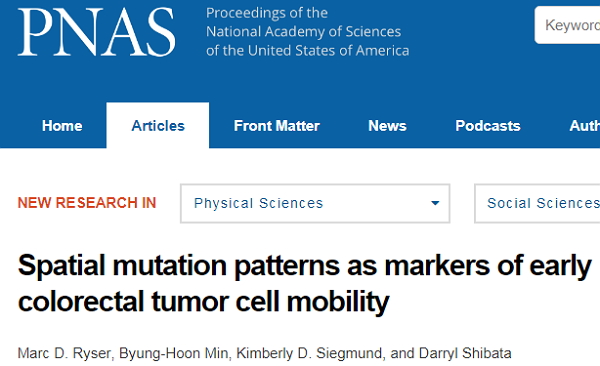Open author Marc D. Ryser

tap(64, 353)
